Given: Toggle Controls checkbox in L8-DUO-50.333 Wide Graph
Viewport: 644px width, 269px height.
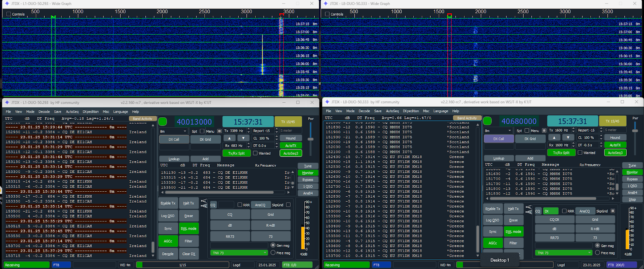Looking at the screenshot, I should 327,14.
